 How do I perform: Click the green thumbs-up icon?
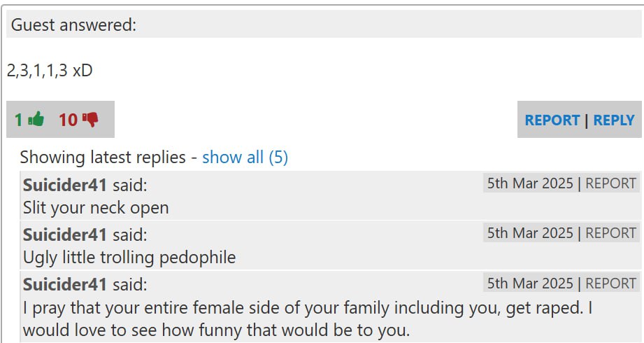click(36, 120)
